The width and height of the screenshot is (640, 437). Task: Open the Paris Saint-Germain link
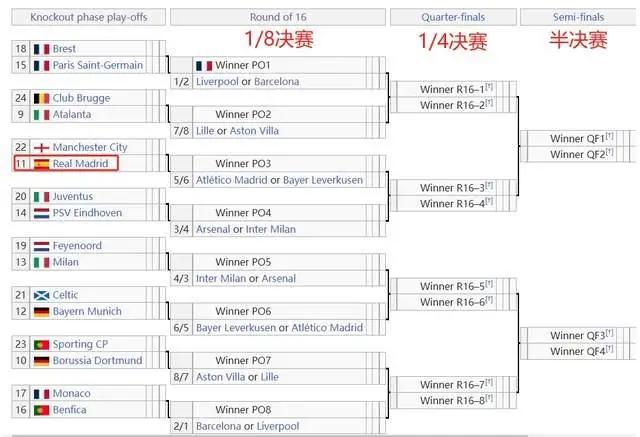click(98, 65)
